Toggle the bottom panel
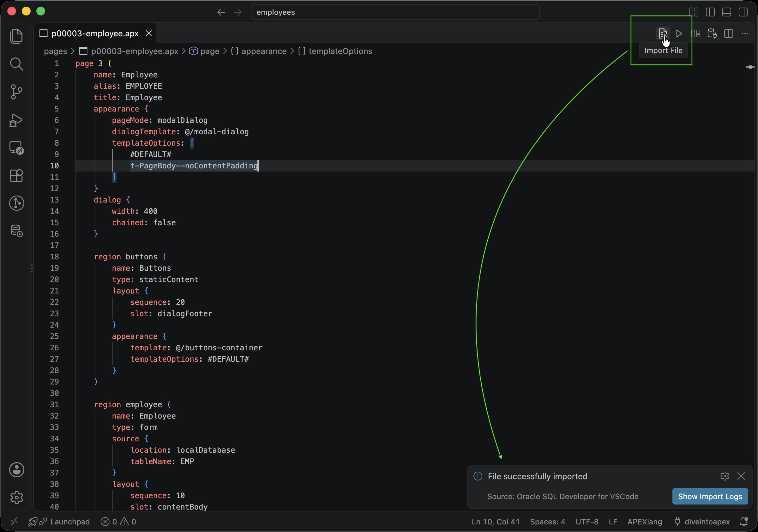The width and height of the screenshot is (758, 532). 727,12
